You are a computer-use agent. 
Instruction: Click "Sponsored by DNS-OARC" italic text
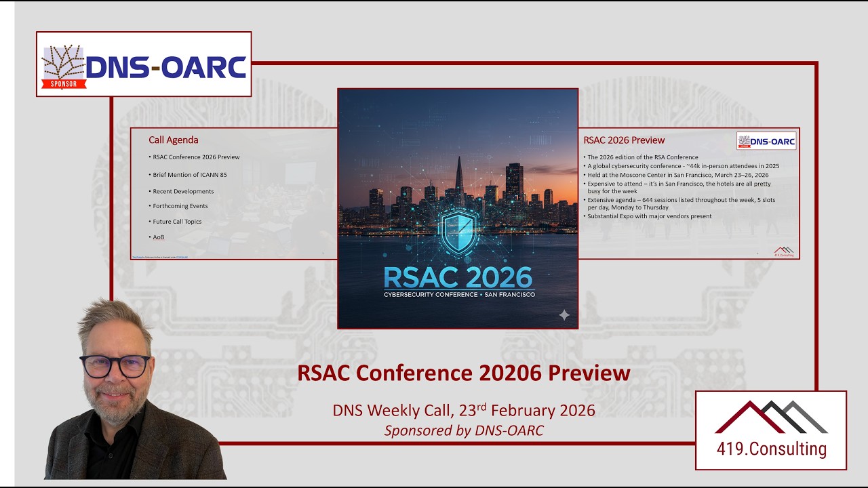[x=464, y=430]
